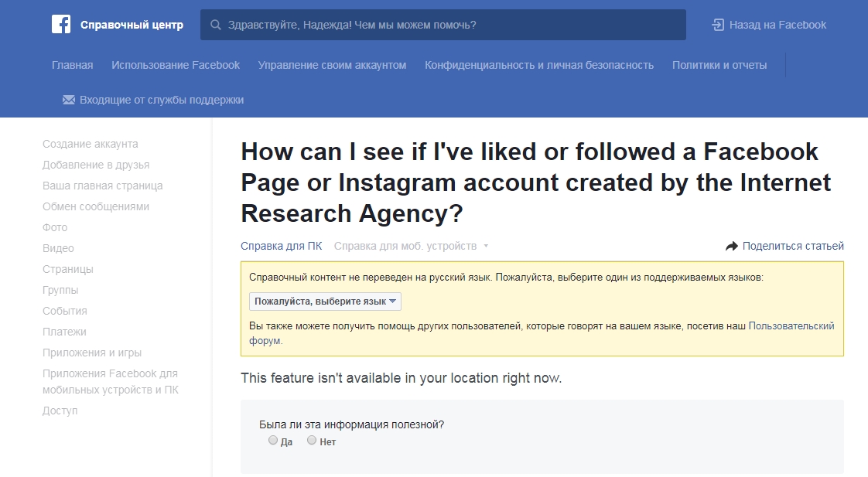Click the share article arrow icon
Image resolution: width=868 pixels, height=477 pixels.
[x=732, y=246]
